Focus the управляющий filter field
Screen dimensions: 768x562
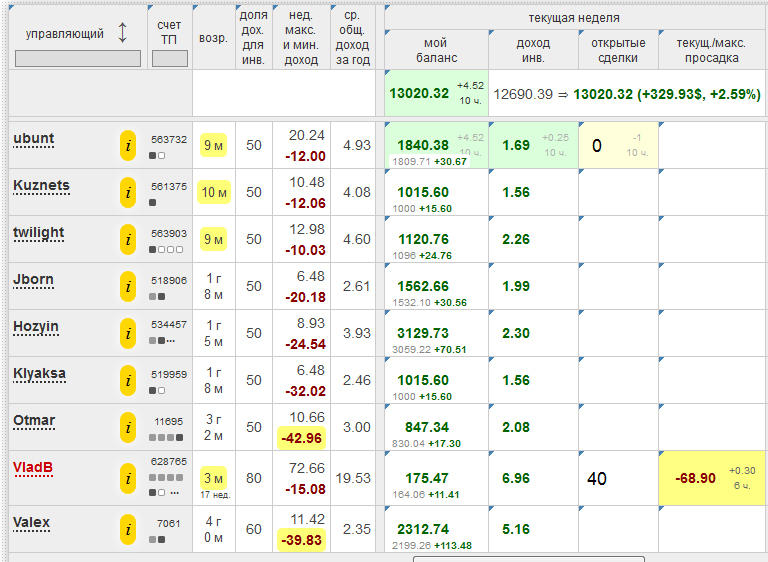pos(78,59)
